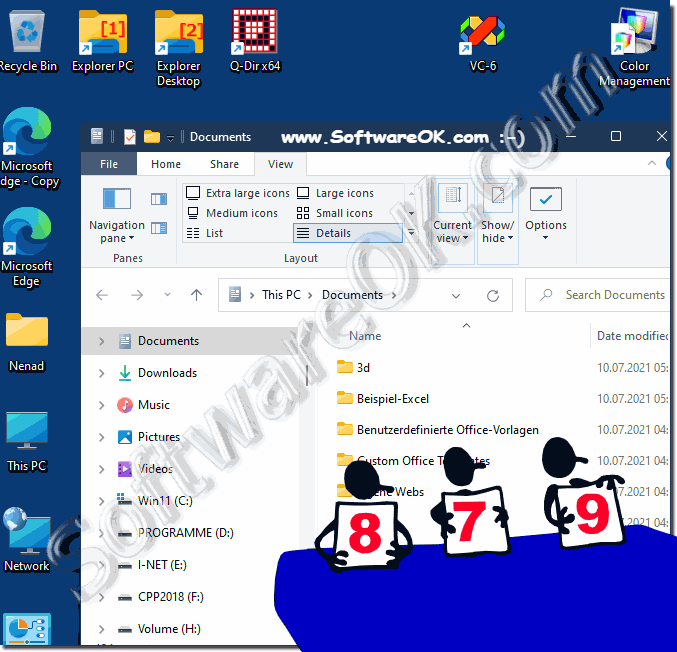Open the This PC desktop icon
Viewport: 677px width, 652px height.
(27, 441)
